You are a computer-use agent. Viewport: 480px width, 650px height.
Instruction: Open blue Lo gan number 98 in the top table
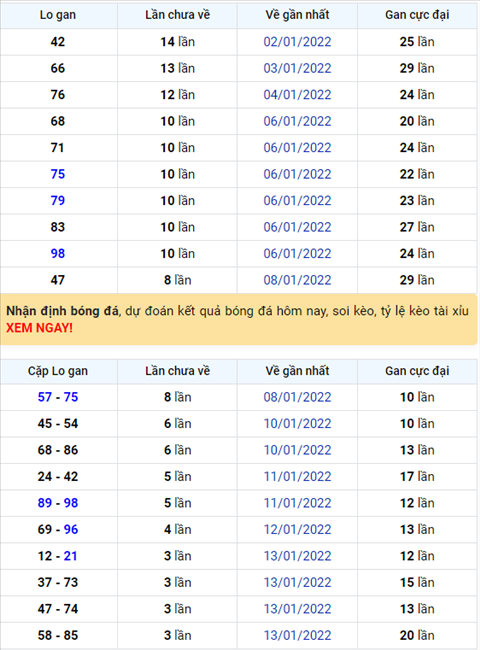coord(58,254)
